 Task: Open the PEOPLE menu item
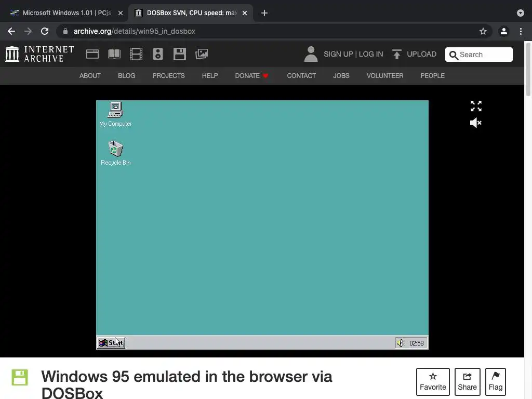pos(432,76)
